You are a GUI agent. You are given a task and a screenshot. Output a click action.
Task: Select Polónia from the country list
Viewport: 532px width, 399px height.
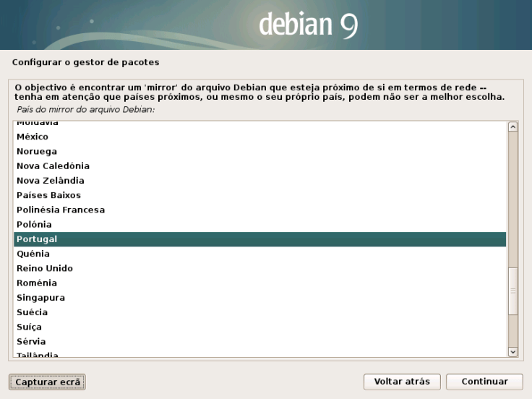tap(34, 224)
